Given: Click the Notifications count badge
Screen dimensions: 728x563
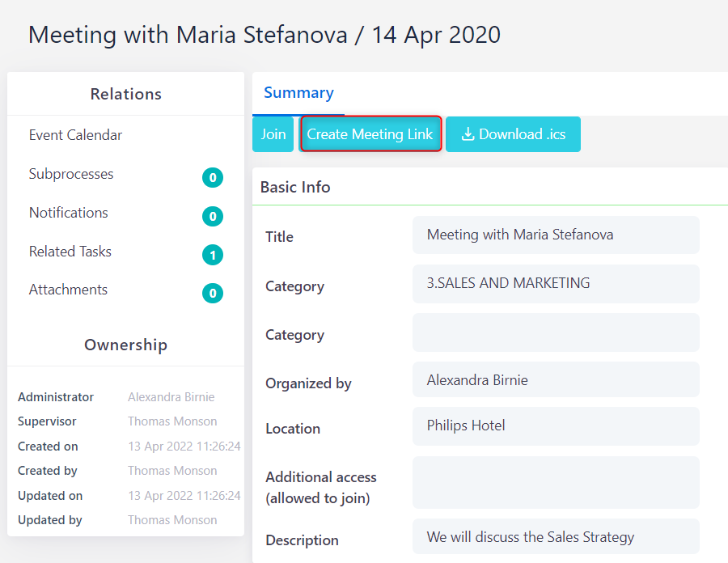Looking at the screenshot, I should tap(213, 217).
